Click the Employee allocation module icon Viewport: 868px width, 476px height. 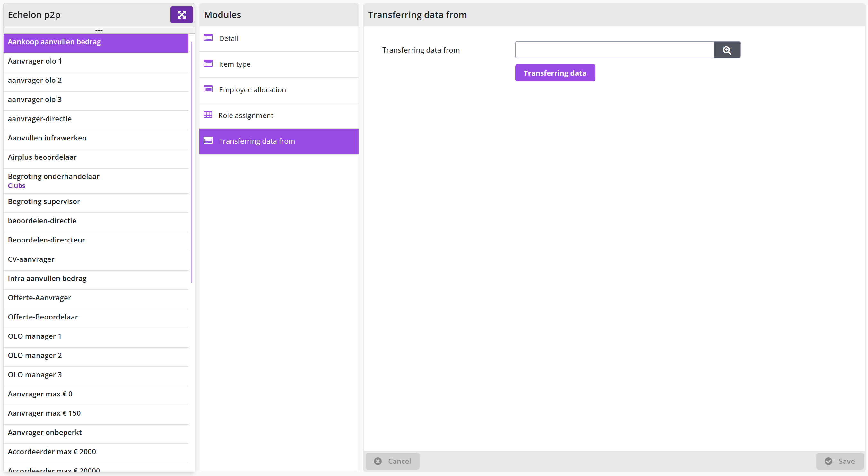[x=208, y=89]
